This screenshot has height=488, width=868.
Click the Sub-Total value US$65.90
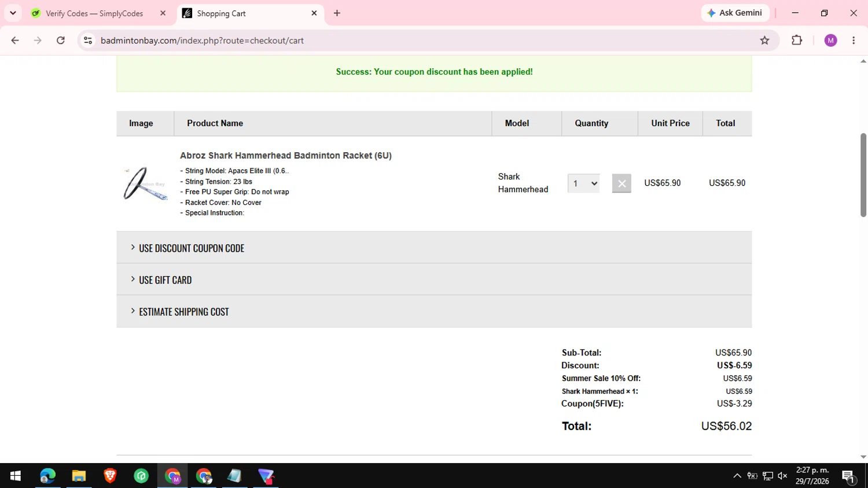coord(733,353)
